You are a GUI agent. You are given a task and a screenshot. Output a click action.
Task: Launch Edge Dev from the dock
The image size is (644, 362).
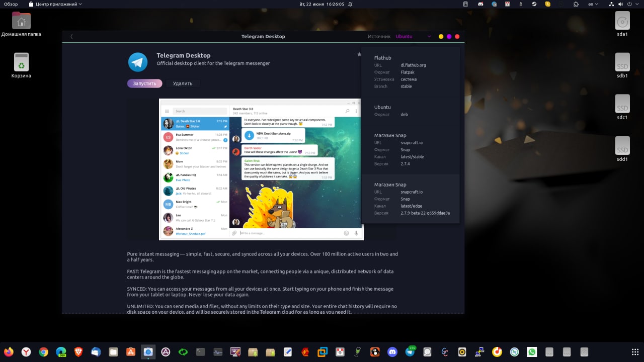[x=61, y=352]
